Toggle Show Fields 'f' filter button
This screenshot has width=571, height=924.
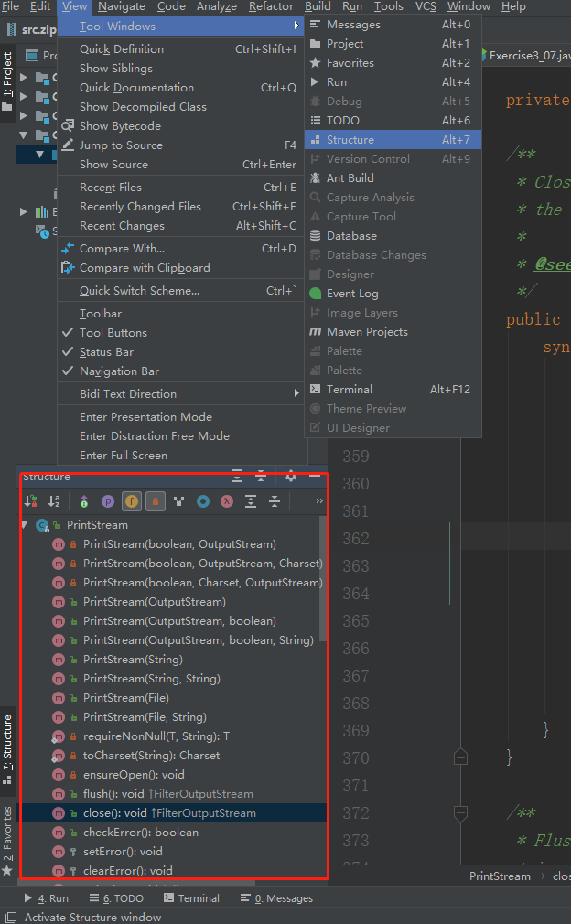(x=132, y=501)
